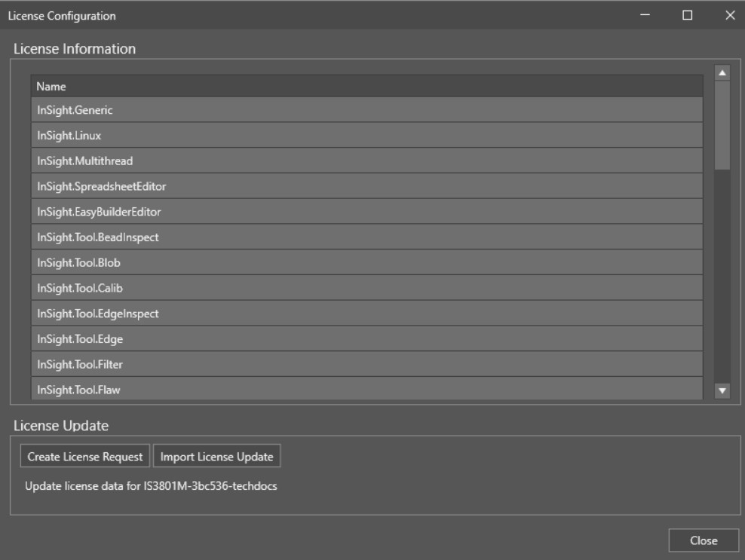Select the InSight.Tool.EdgeInspect entry
Viewport: 745px width, 560px height.
coord(366,314)
